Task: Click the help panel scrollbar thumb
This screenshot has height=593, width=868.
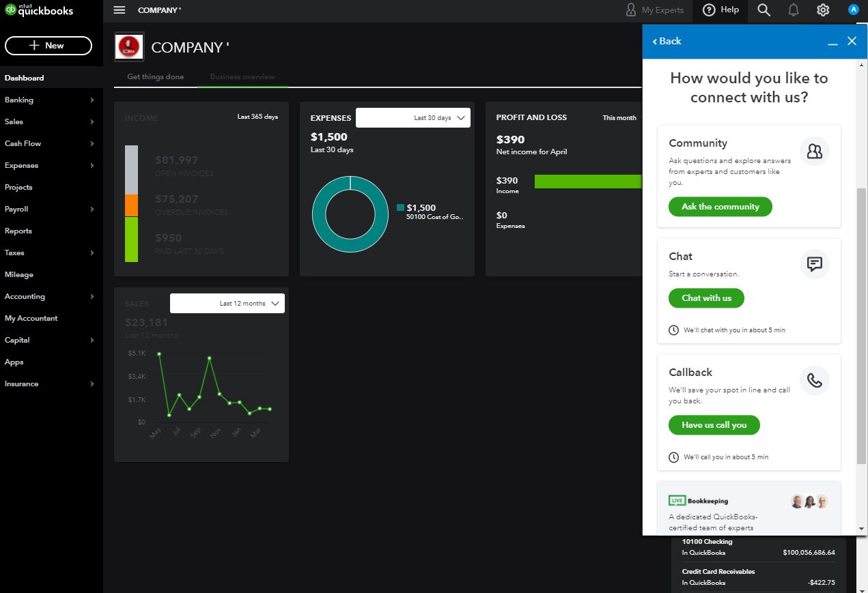Action: (x=861, y=326)
